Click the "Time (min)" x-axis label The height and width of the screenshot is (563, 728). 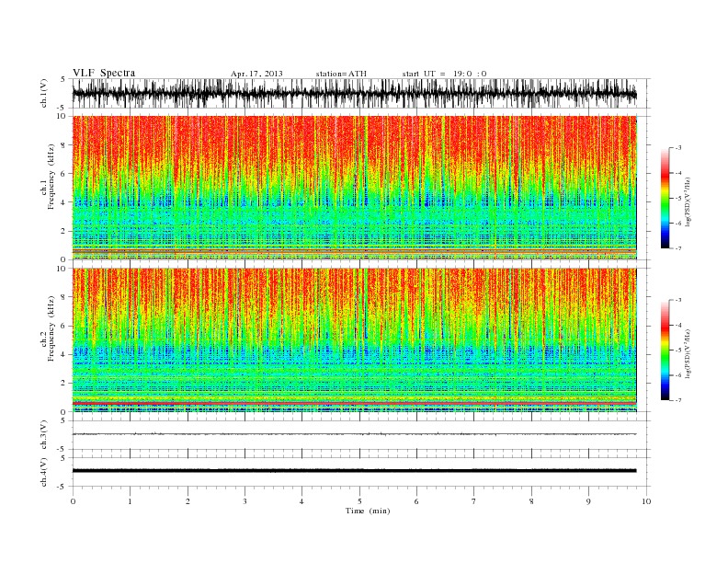pos(368,511)
